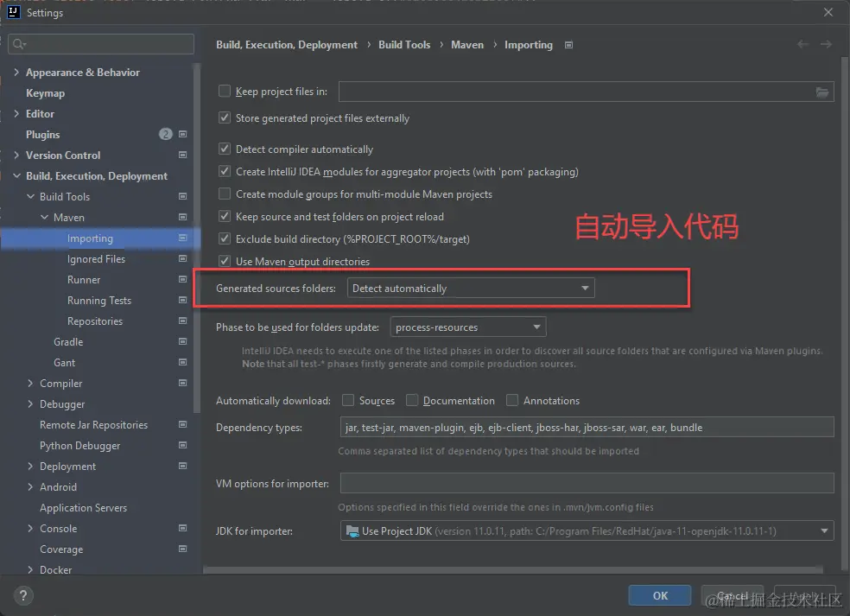Viewport: 850px width, 616px height.
Task: Click the project icon beside Build Tools
Action: [x=182, y=196]
